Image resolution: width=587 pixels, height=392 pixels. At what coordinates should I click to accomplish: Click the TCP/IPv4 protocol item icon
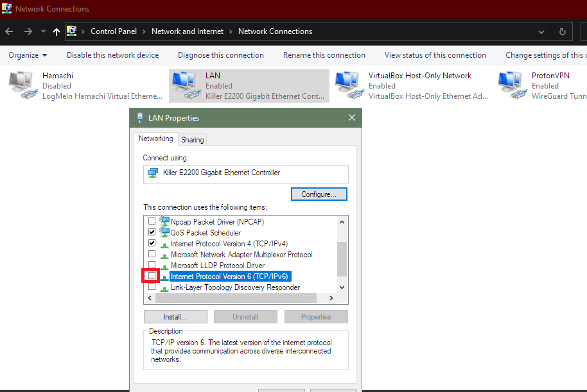pos(164,245)
